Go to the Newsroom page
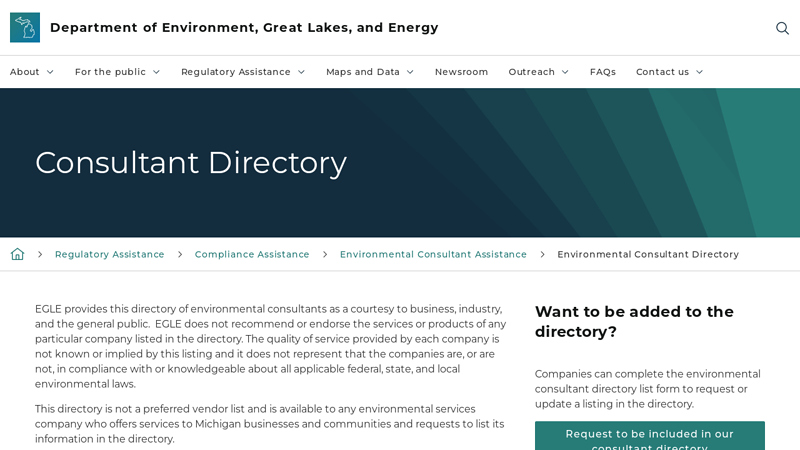The image size is (800, 450). 461,72
